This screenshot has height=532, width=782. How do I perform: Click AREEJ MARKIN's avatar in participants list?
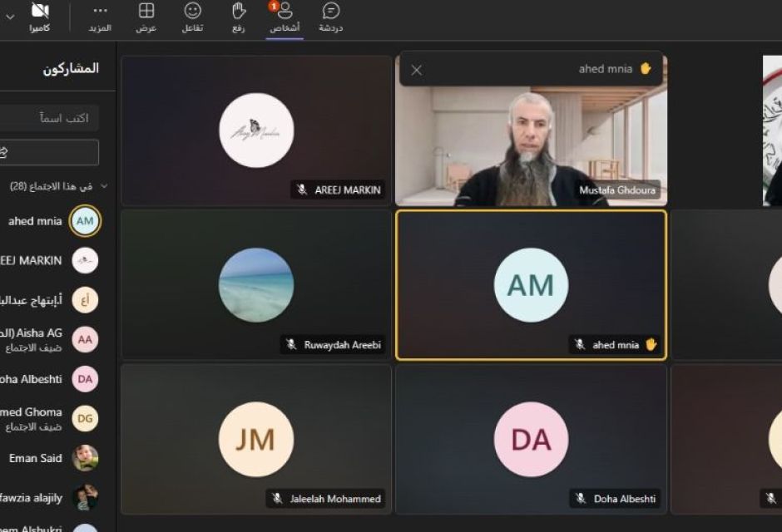tap(85, 260)
